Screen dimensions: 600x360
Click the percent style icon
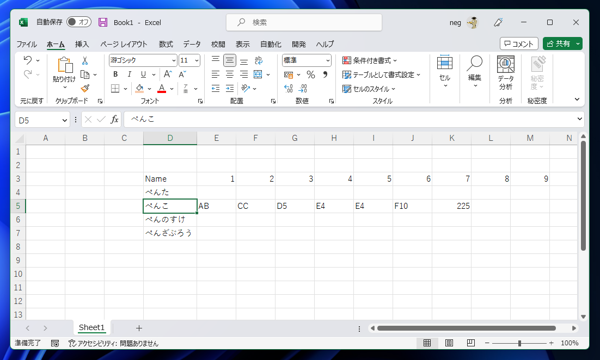click(311, 75)
